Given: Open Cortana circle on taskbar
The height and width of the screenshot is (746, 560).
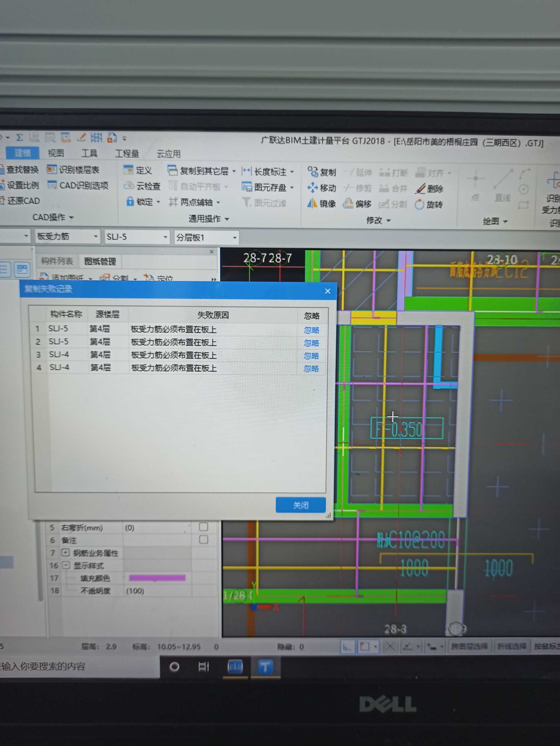Looking at the screenshot, I should pyautogui.click(x=174, y=667).
